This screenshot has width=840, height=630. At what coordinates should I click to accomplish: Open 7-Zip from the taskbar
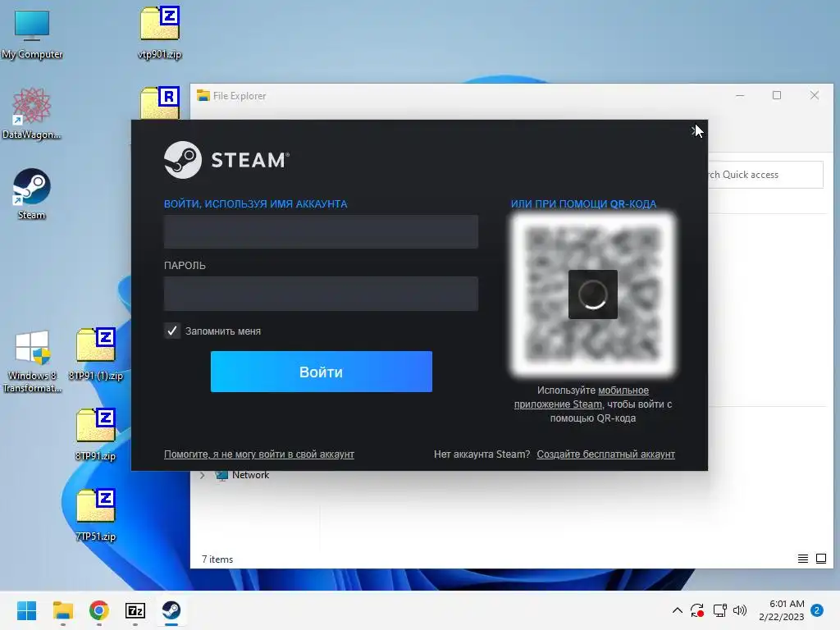[x=135, y=610]
